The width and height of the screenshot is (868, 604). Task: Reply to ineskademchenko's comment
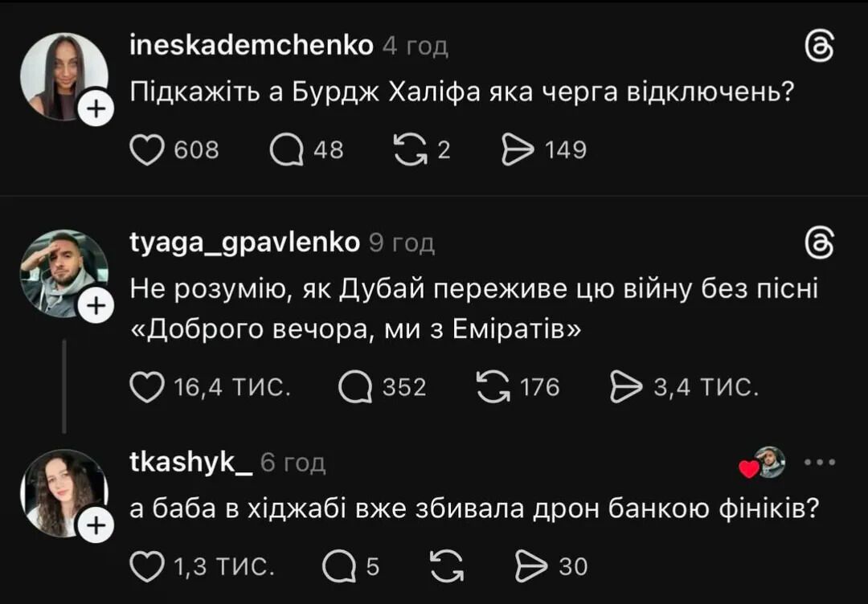click(x=288, y=148)
